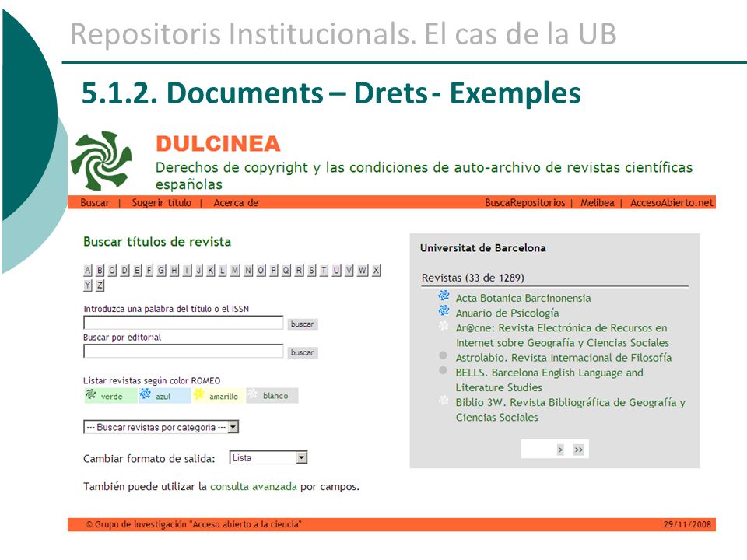Open BELLS Barcelona English Language journal
This screenshot has height=560, width=747.
tap(549, 380)
